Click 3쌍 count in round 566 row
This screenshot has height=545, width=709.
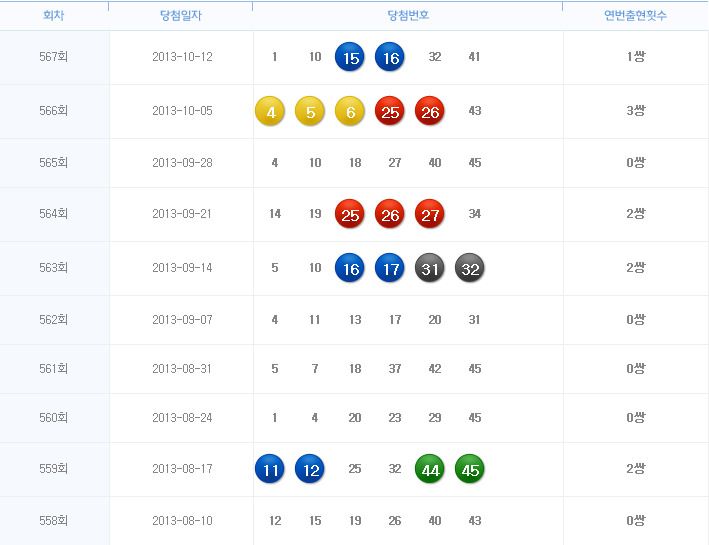tap(636, 110)
